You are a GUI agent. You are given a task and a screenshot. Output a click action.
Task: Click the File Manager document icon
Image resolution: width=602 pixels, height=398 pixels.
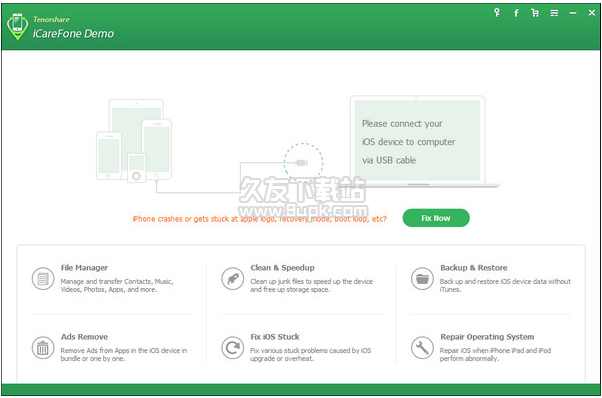43,279
